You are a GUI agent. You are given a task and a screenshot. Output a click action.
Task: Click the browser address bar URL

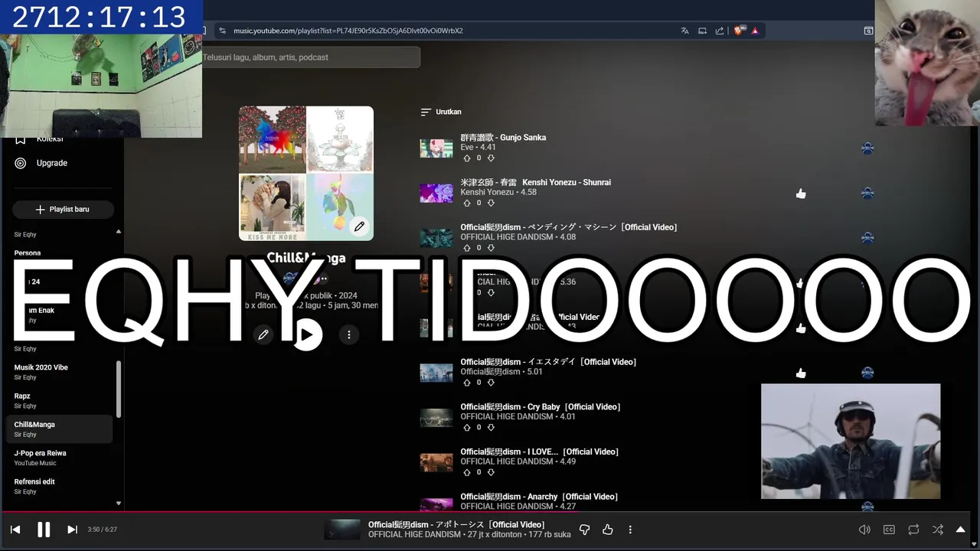click(x=348, y=31)
